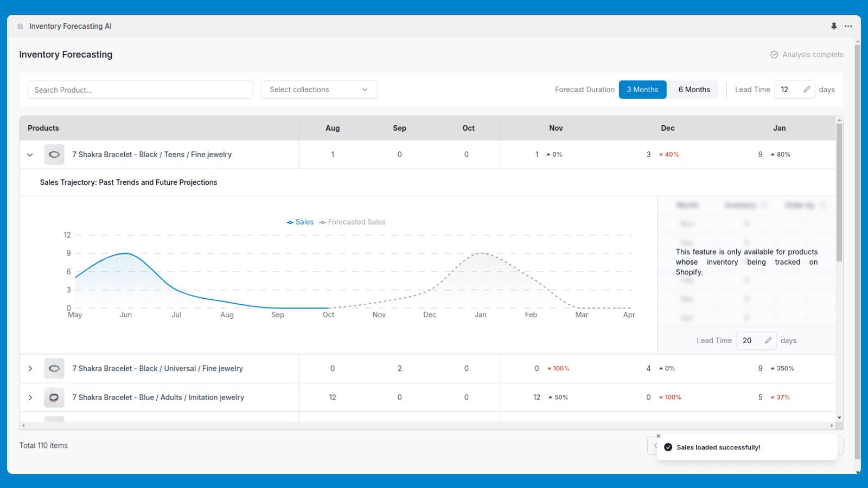The image size is (868, 488).
Task: Click the pencil icon beside 20 days lead time
Action: (768, 341)
